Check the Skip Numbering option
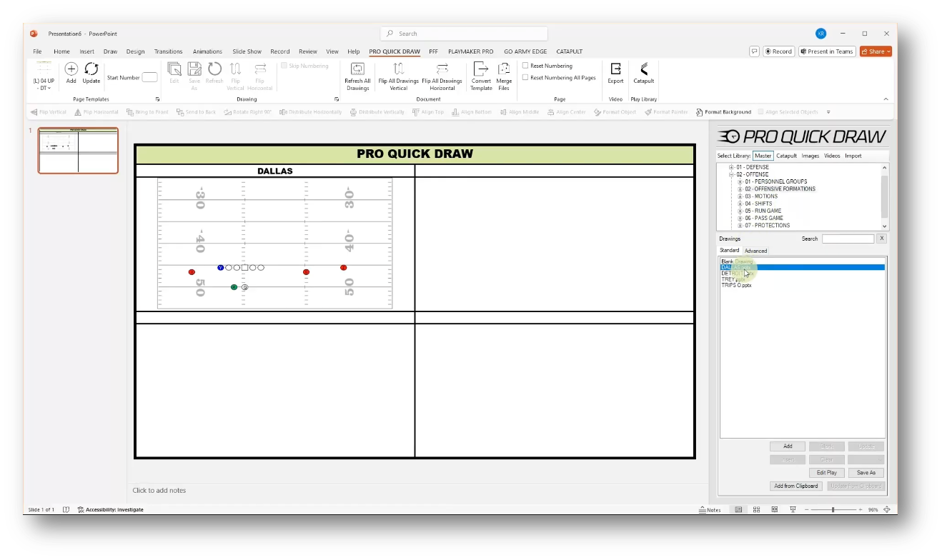The height and width of the screenshot is (560, 942). [284, 65]
